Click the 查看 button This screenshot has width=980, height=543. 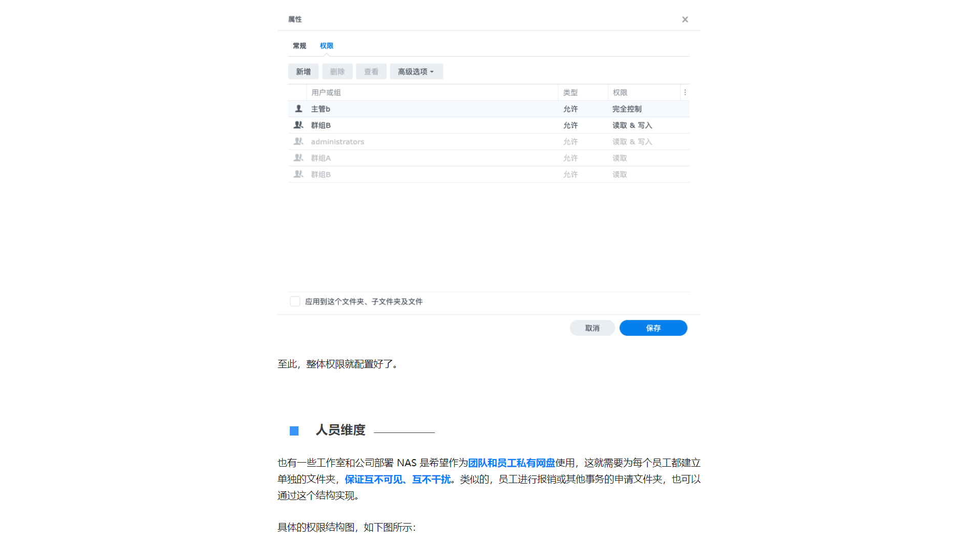coord(371,72)
